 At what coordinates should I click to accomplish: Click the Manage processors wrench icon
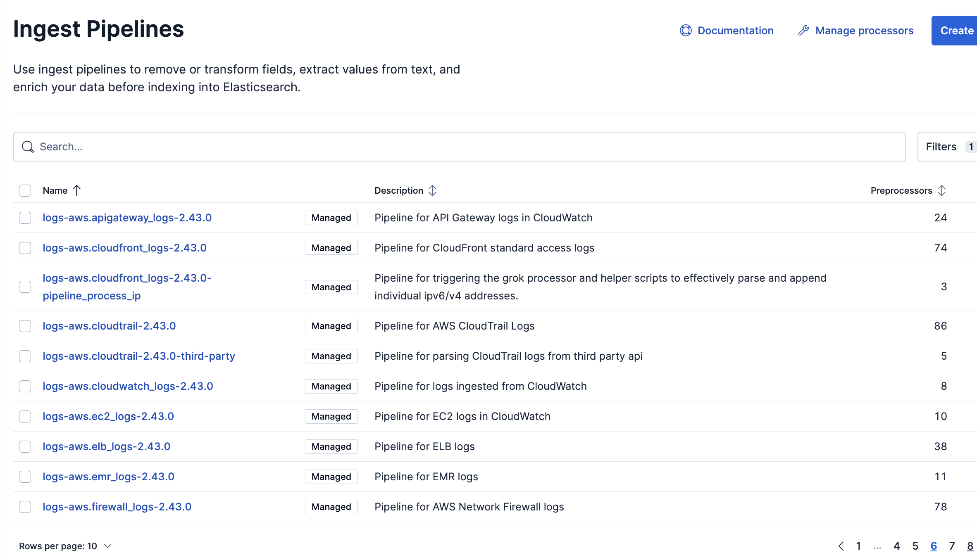(803, 31)
